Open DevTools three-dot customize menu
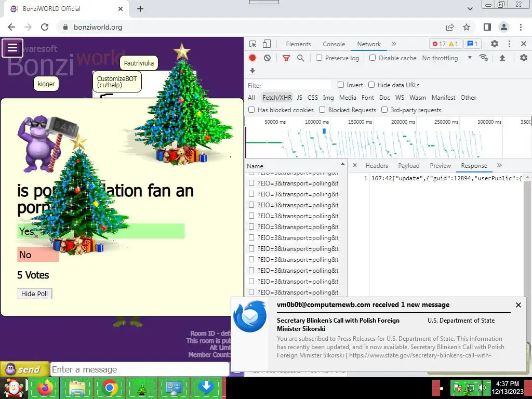Screen dimensions: 532x399 point(509,44)
